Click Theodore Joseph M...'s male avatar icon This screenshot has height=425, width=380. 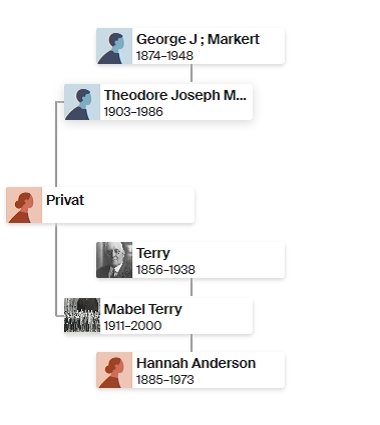(82, 102)
